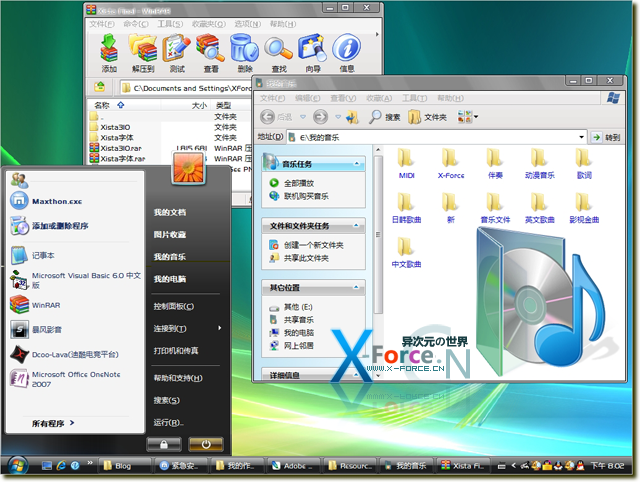Click the Info (信息) icon in WinRAR
This screenshot has width=640, height=482.
point(347,53)
